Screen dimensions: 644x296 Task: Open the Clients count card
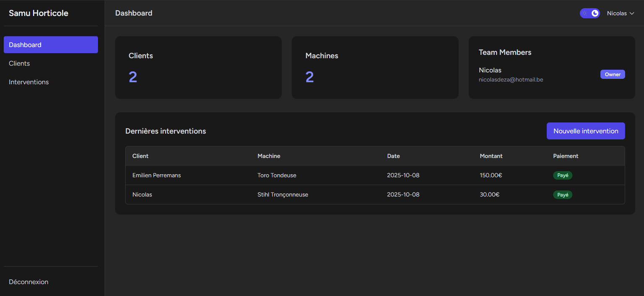[x=198, y=68]
